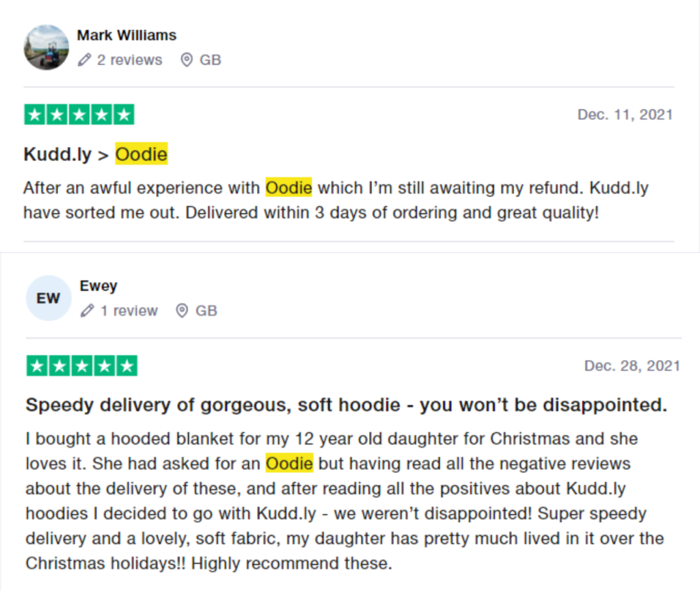The image size is (700, 591).
Task: Click Mark Williams' five-star rating
Action: pyautogui.click(x=79, y=115)
